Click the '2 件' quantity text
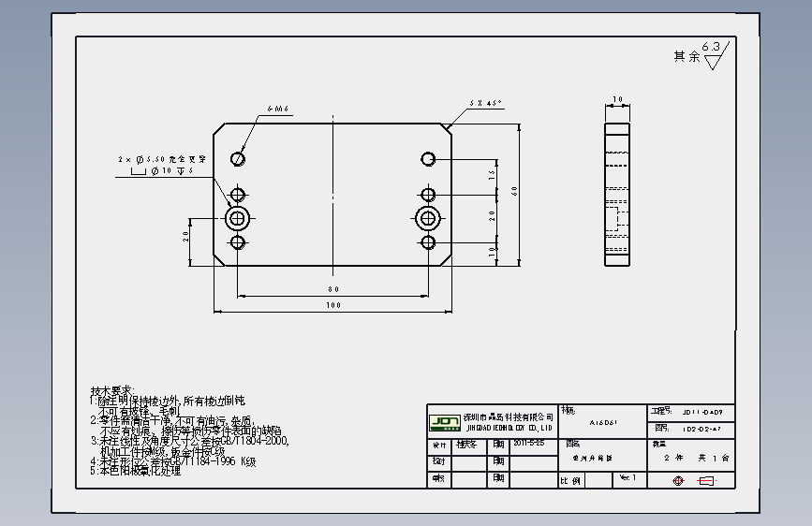The height and width of the screenshot is (526, 812). coord(673,458)
